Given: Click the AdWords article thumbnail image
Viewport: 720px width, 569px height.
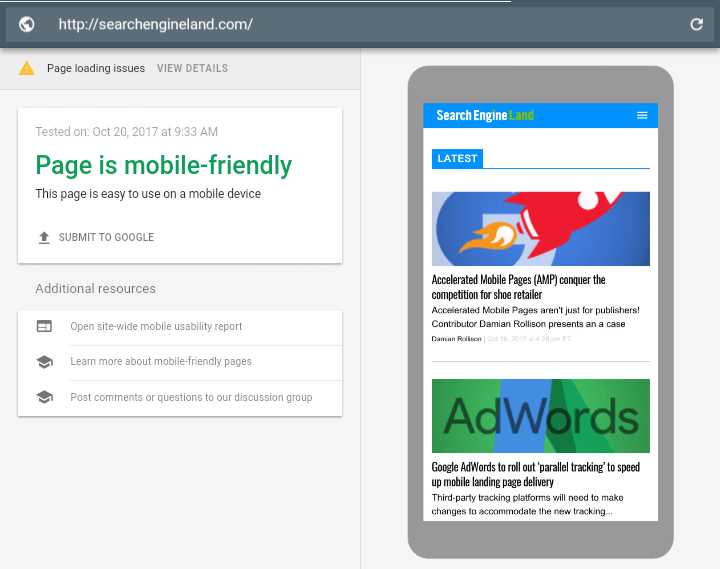Looking at the screenshot, I should click(540, 416).
